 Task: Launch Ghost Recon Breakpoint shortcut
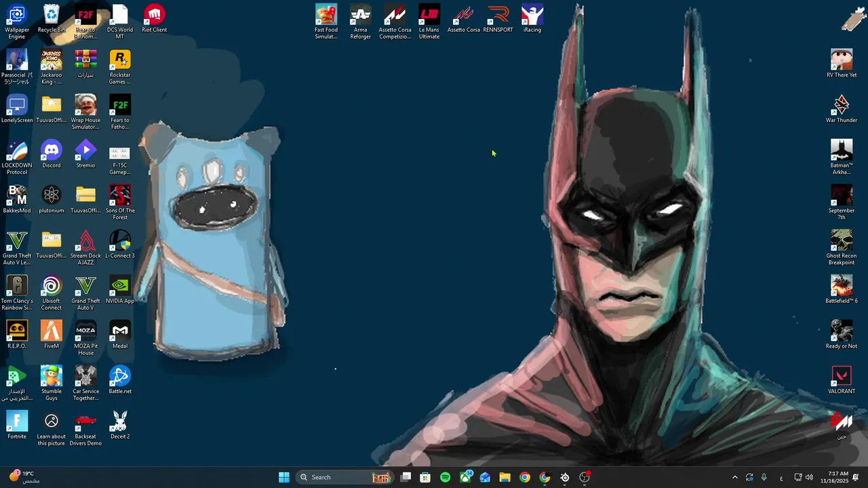(842, 248)
